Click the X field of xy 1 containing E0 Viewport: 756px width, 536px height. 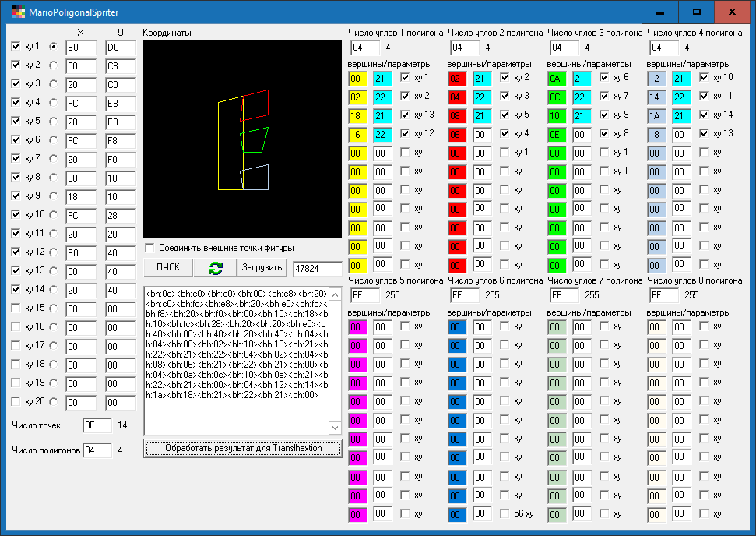point(80,48)
